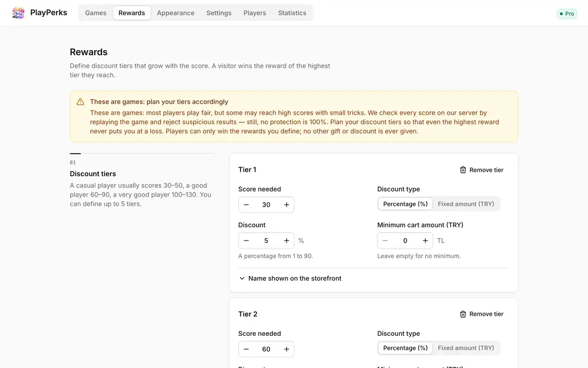Image resolution: width=588 pixels, height=368 pixels.
Task: Click the trash icon on Tier 2
Action: 463,314
